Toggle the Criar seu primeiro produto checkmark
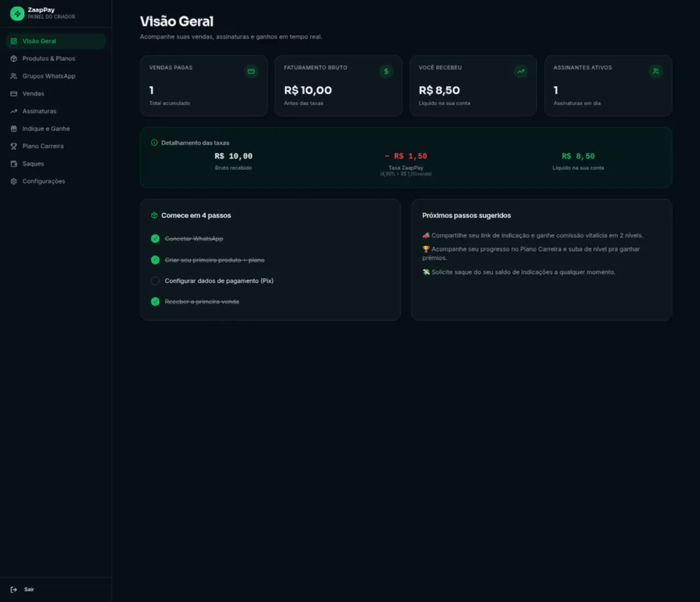Screen dimensions: 700x602 (155, 260)
